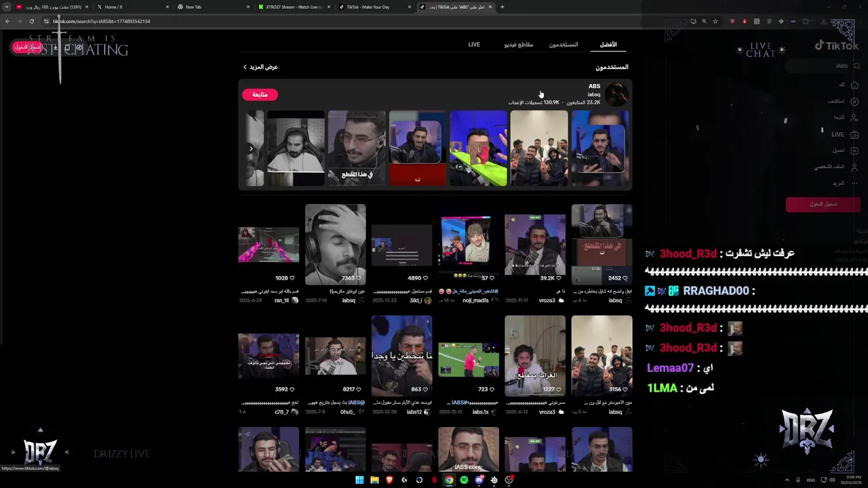Image resolution: width=868 pixels, height=488 pixels.
Task: Click the تسجيل الدخول login button
Action: point(823,204)
